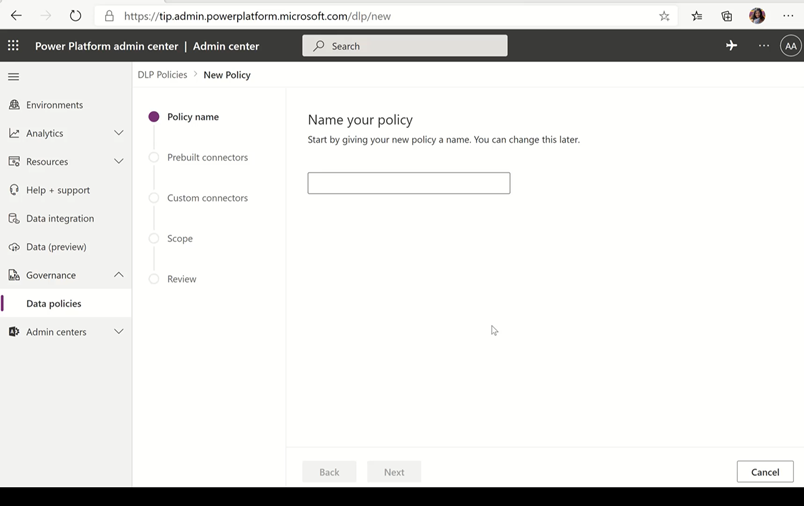Select the Scope wizard step
Screen dimensions: 804x506
180,239
